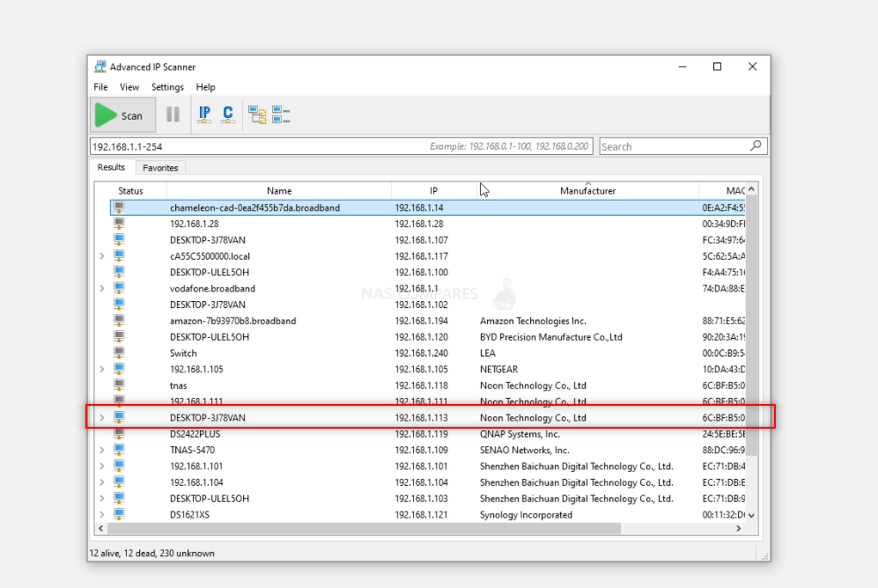Click the blue IP toolbar icon
The image size is (878, 588).
coord(204,114)
